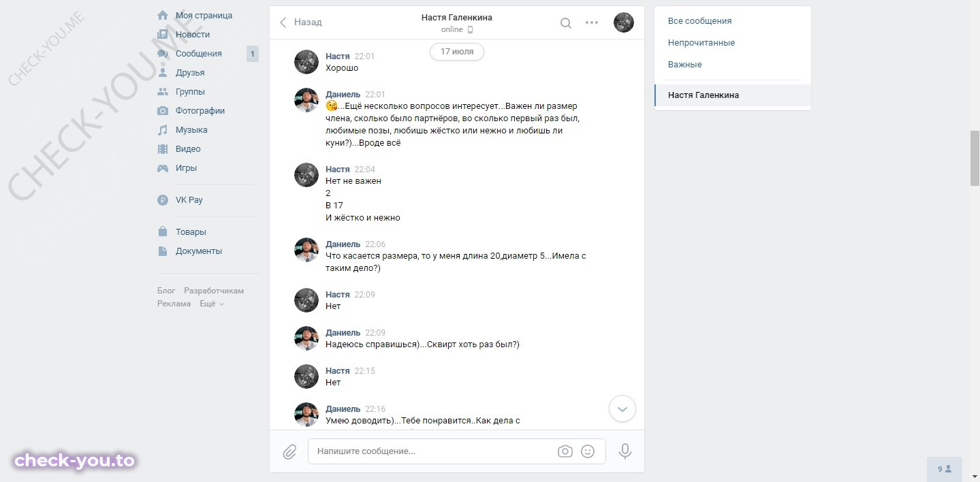
Task: Click sender name Настя at 22:15
Action: pyautogui.click(x=338, y=371)
